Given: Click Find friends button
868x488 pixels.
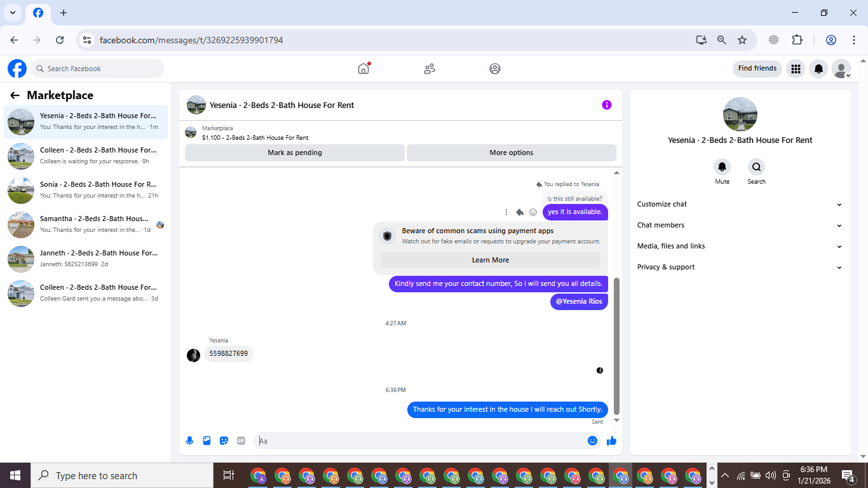Looking at the screenshot, I should point(757,69).
